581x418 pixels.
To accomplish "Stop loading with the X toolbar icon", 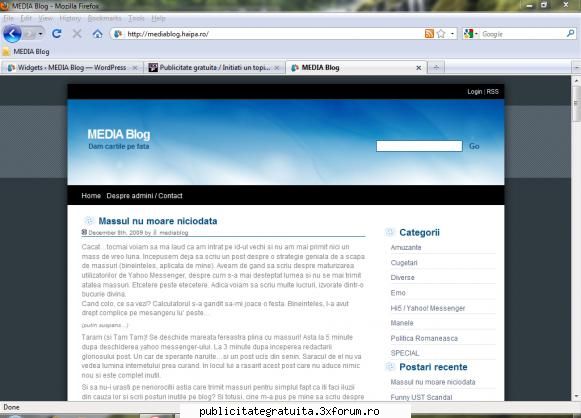I will [x=77, y=34].
